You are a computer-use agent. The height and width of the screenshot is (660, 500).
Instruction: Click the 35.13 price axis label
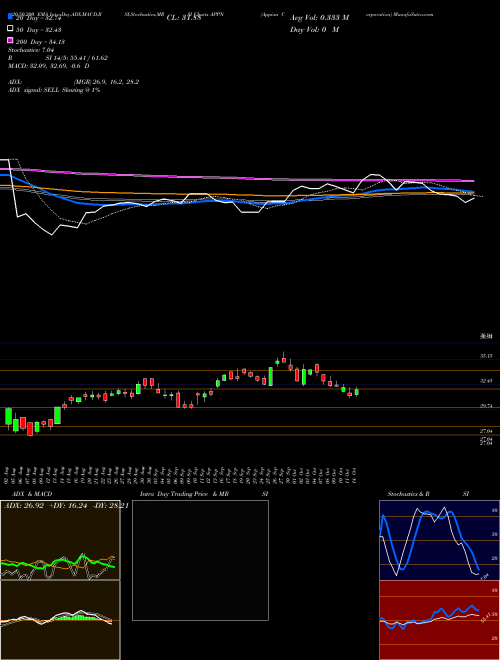[x=486, y=356]
